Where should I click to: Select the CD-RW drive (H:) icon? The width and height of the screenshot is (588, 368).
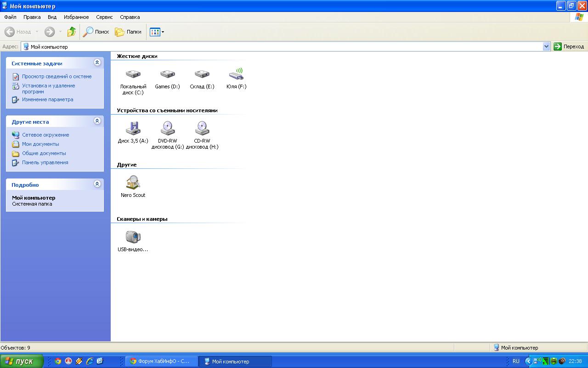pyautogui.click(x=202, y=128)
